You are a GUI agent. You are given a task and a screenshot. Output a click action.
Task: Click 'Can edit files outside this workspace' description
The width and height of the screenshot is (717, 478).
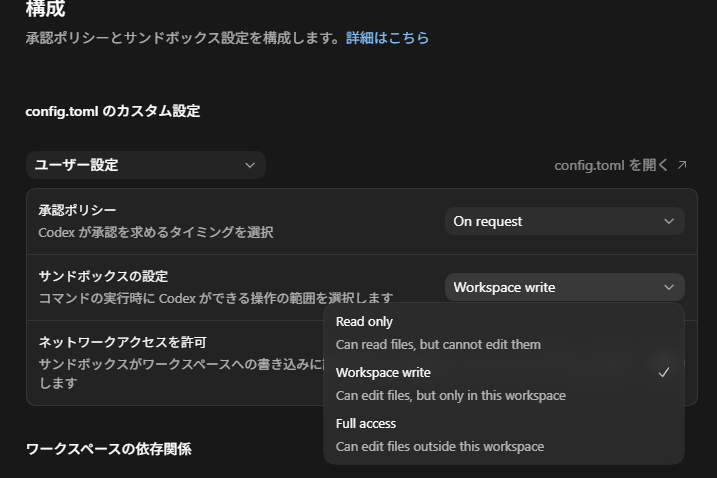point(440,446)
